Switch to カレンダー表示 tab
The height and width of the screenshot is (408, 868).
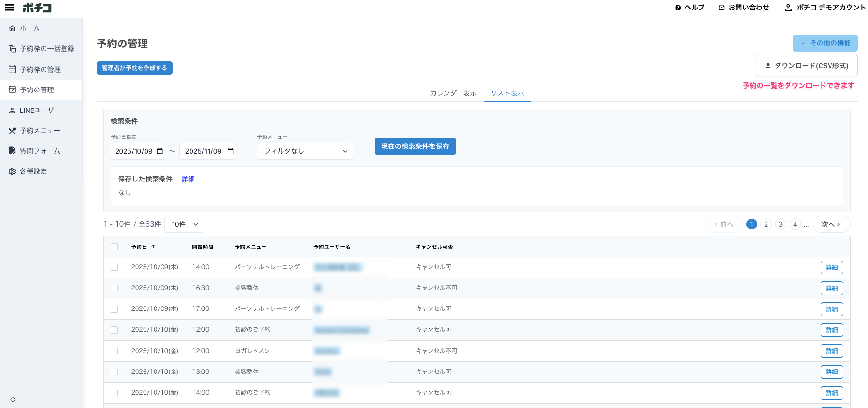453,93
